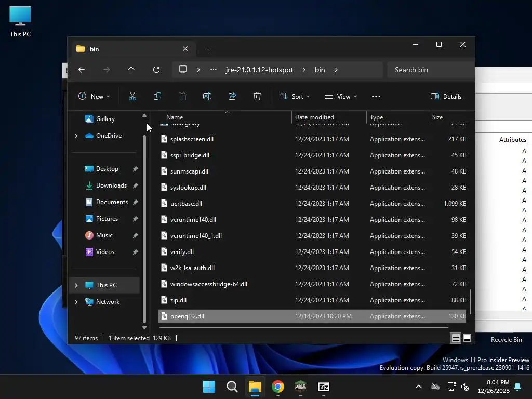This screenshot has width=532, height=399.
Task: Select sunmscapi.dll file
Action: (x=312, y=171)
